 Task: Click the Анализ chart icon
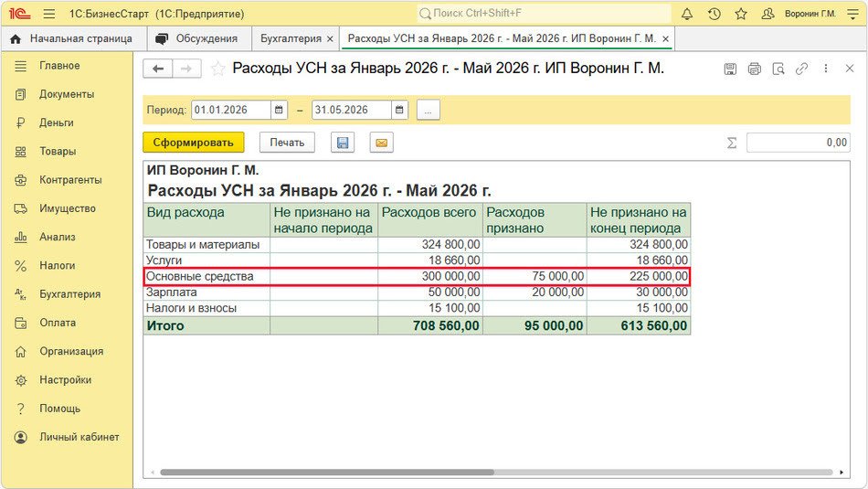[x=20, y=237]
